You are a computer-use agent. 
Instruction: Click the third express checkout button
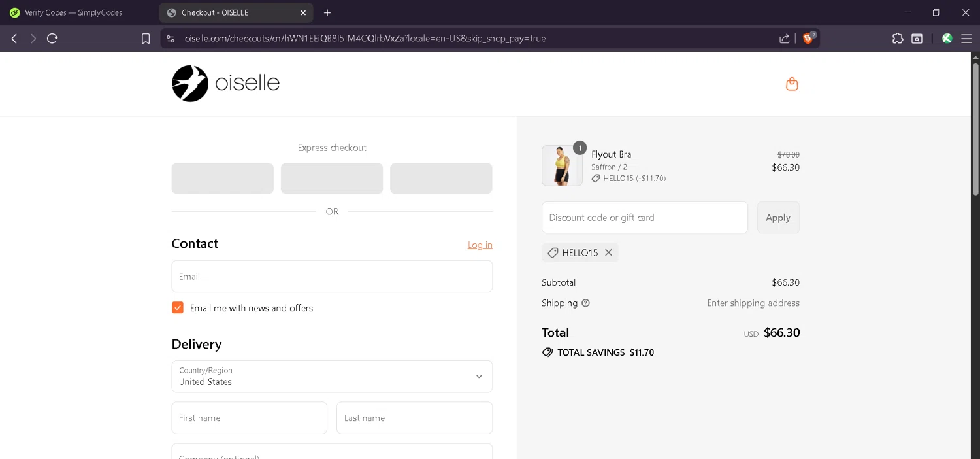tap(441, 178)
